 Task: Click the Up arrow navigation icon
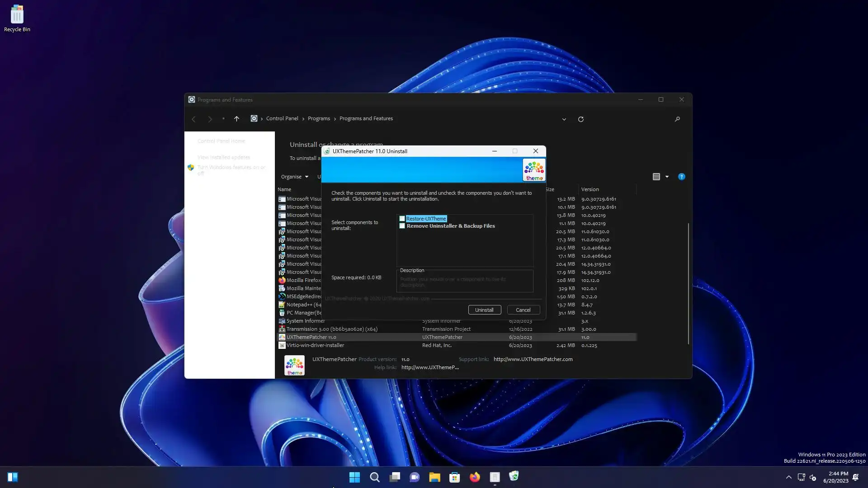pos(236,119)
